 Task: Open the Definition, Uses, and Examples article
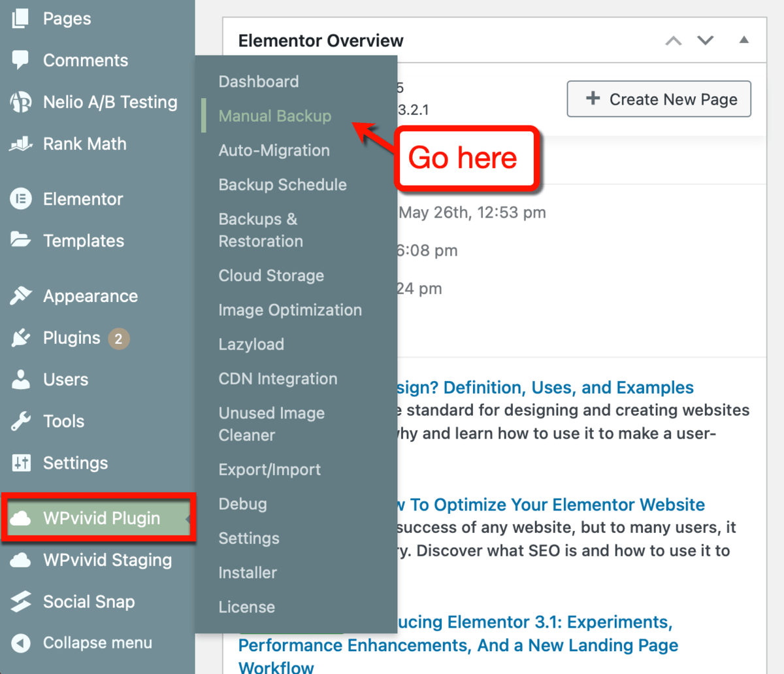point(546,388)
